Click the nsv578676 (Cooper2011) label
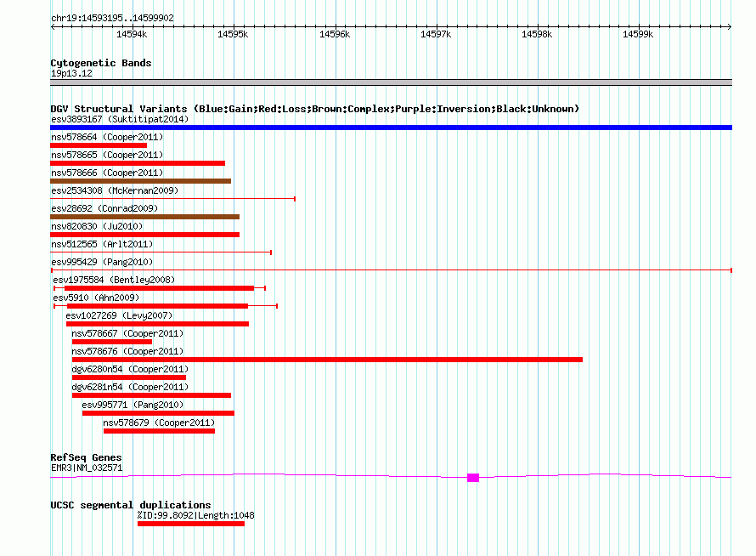The width and height of the screenshot is (756, 556). (127, 351)
